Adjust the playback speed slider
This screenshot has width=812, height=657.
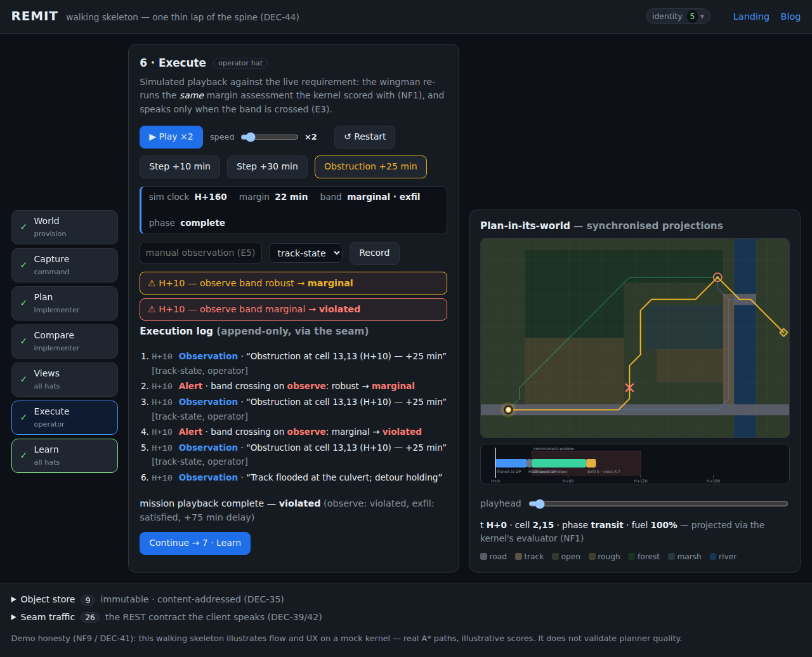tap(270, 137)
